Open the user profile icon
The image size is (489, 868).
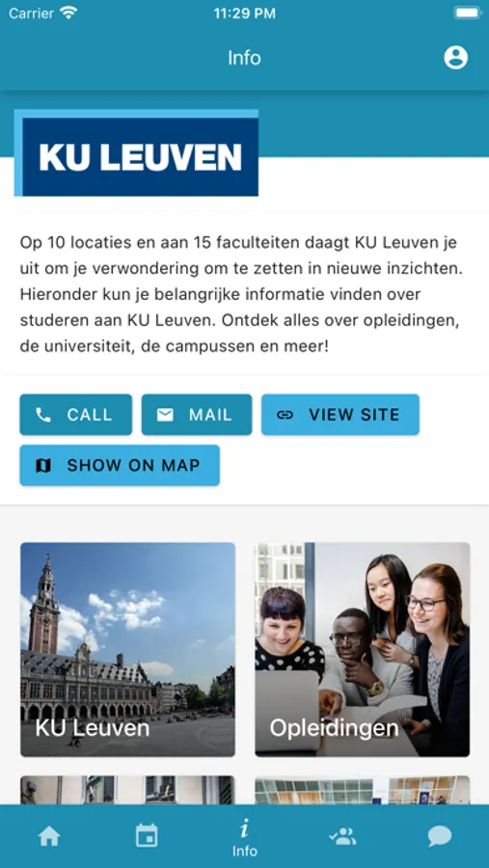(x=456, y=58)
